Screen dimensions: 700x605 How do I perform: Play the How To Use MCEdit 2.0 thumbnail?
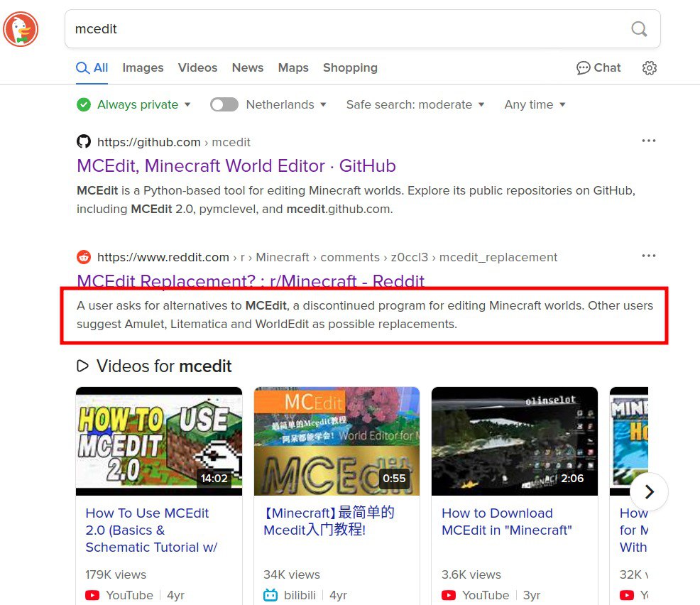(159, 440)
